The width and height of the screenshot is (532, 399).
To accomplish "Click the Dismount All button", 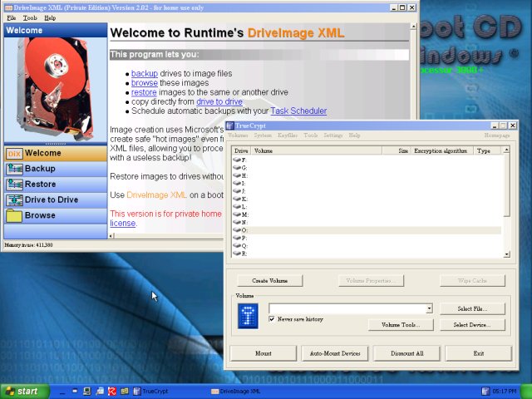I will [x=406, y=353].
